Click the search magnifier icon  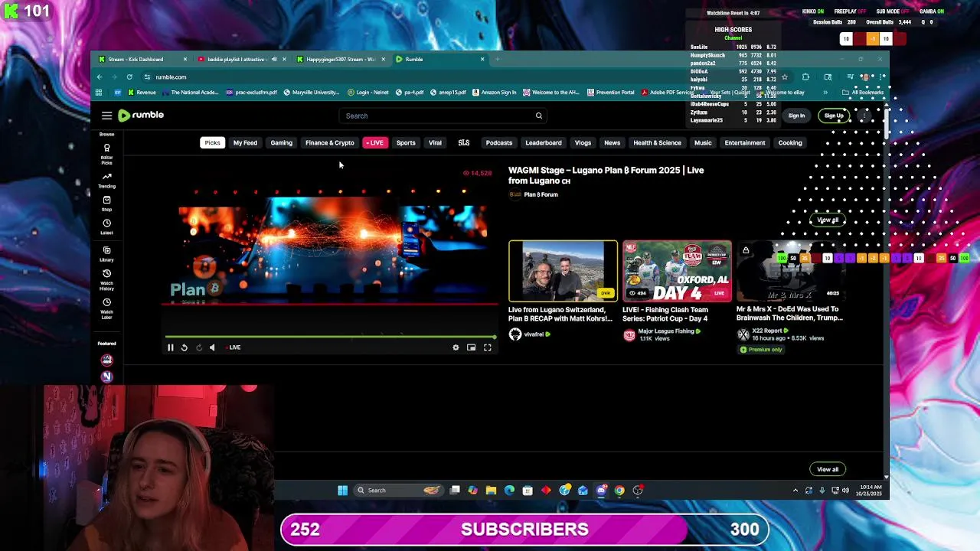(x=538, y=116)
